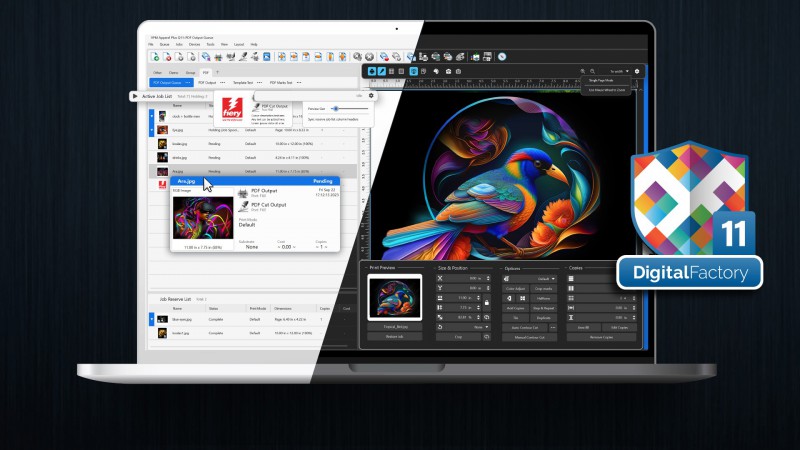
Task: Click the gear icon in job list popup
Action: coord(371,96)
